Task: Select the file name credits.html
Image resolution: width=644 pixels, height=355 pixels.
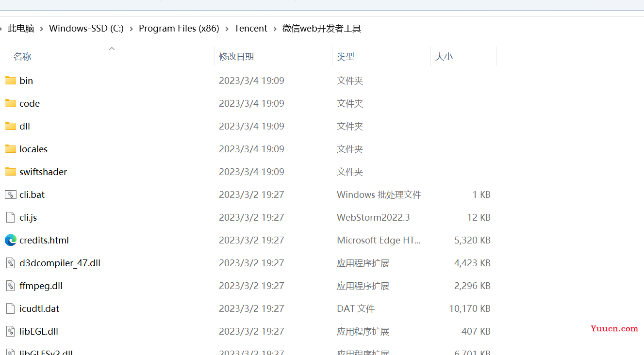Action: [x=44, y=240]
